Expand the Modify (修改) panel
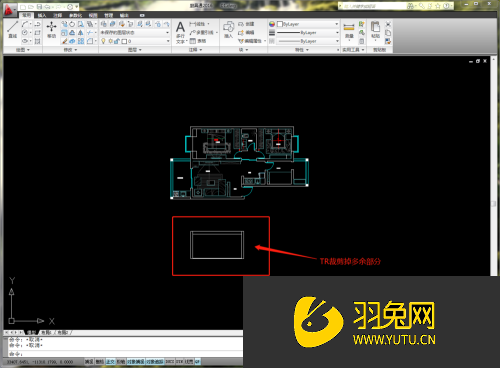Image resolution: width=500 pixels, height=368 pixels. [70, 50]
